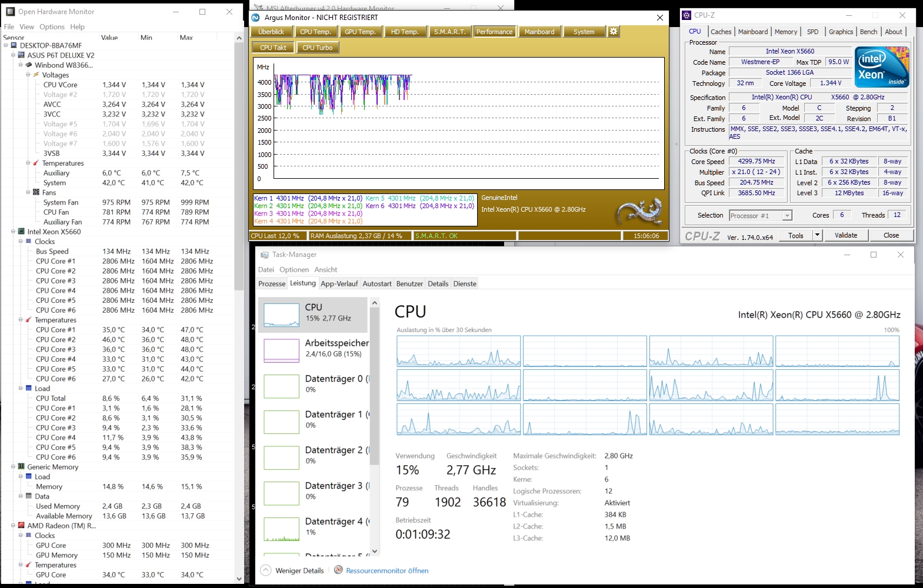Screen dimensions: 923x588
Task: Open the Performance tab in Argus Monitor
Action: click(494, 32)
